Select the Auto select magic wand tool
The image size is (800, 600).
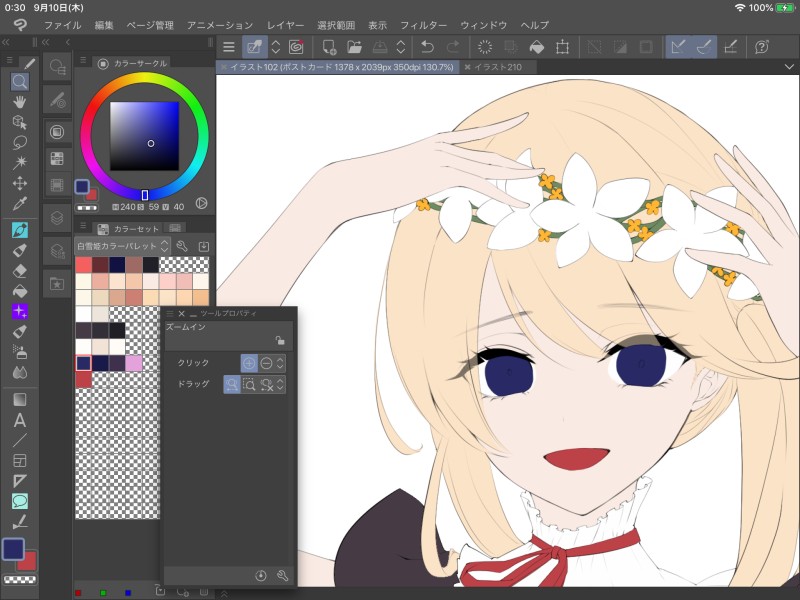pyautogui.click(x=19, y=162)
